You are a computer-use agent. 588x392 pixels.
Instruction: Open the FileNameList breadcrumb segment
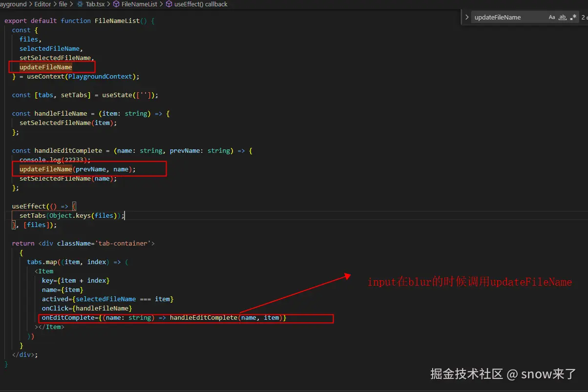pyautogui.click(x=139, y=4)
